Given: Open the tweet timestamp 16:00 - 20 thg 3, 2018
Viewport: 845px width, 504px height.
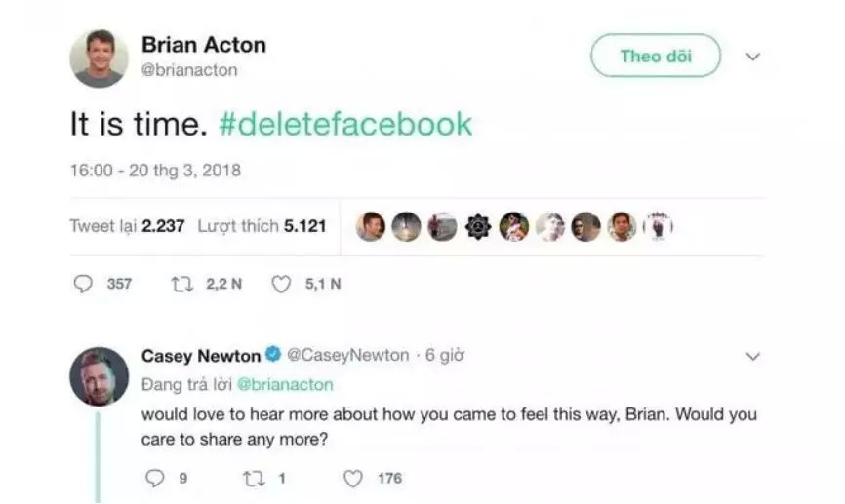Looking at the screenshot, I should point(155,171).
